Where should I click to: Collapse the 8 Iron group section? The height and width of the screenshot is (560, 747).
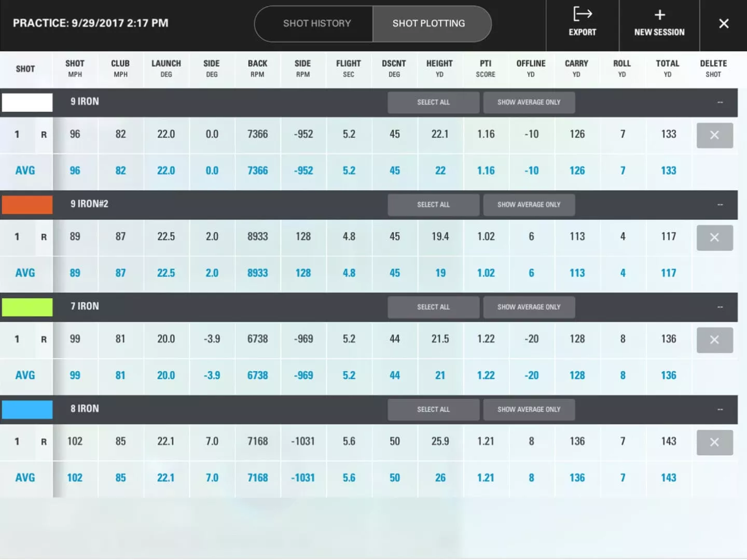coord(720,410)
